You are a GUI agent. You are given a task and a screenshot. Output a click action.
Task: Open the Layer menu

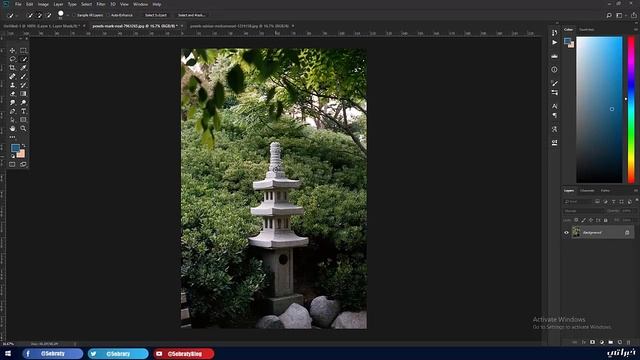coord(58,4)
